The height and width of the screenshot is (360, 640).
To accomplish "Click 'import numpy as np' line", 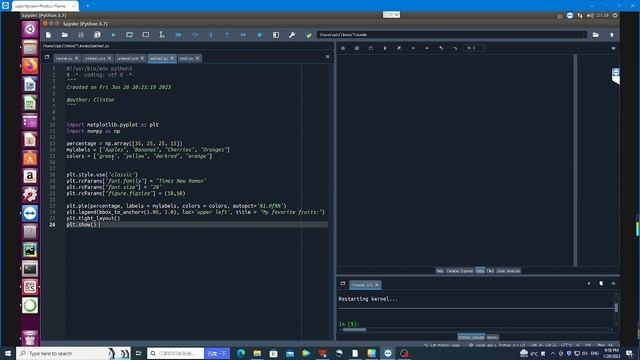I will [x=93, y=131].
